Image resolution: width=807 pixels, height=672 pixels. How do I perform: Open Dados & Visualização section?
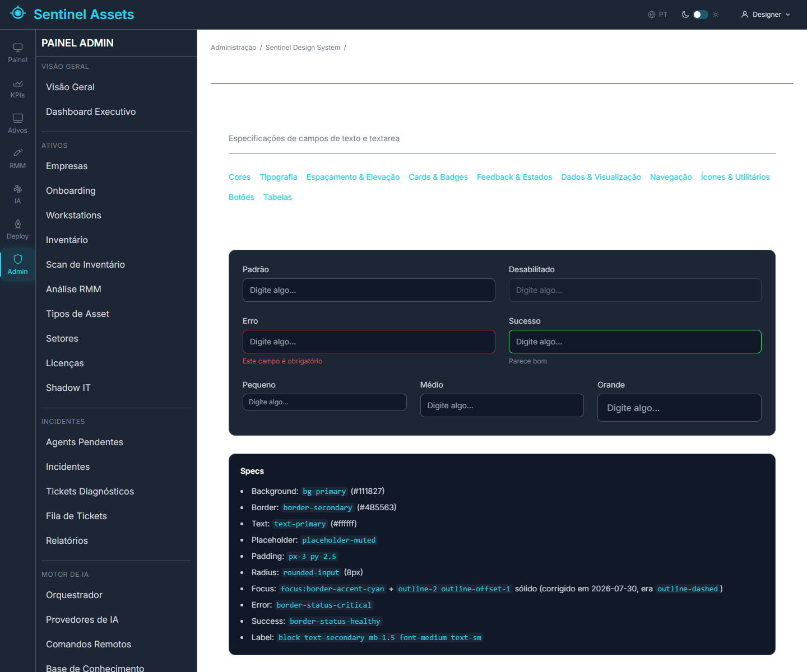point(601,177)
